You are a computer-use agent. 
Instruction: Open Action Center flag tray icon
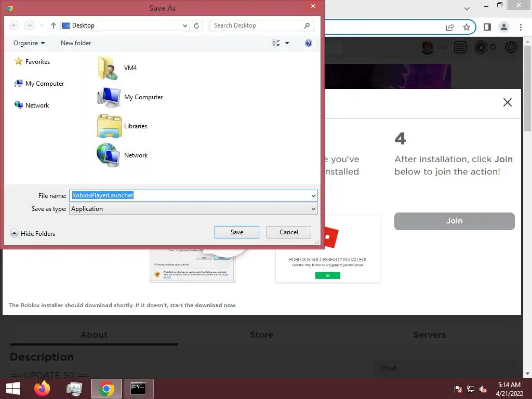pyautogui.click(x=458, y=389)
